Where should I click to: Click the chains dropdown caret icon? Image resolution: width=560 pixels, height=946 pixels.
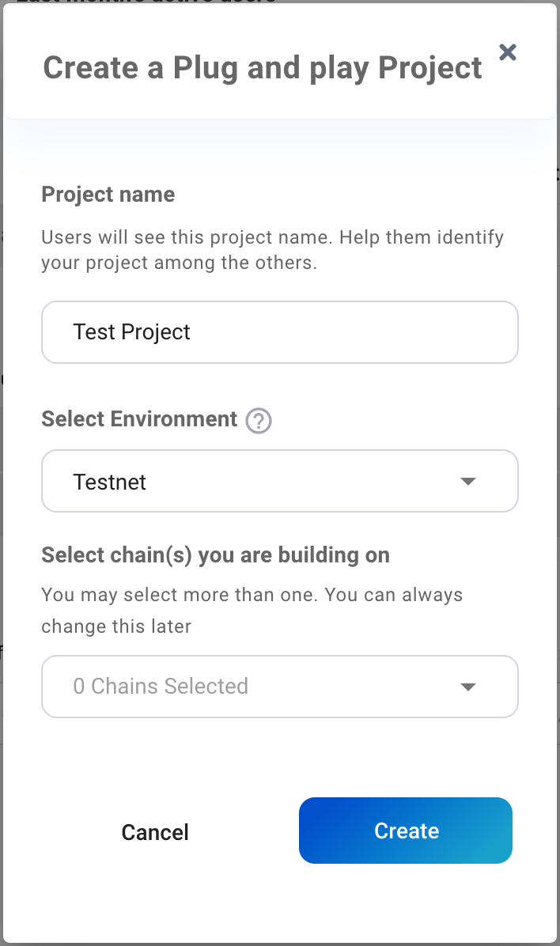pos(467,687)
